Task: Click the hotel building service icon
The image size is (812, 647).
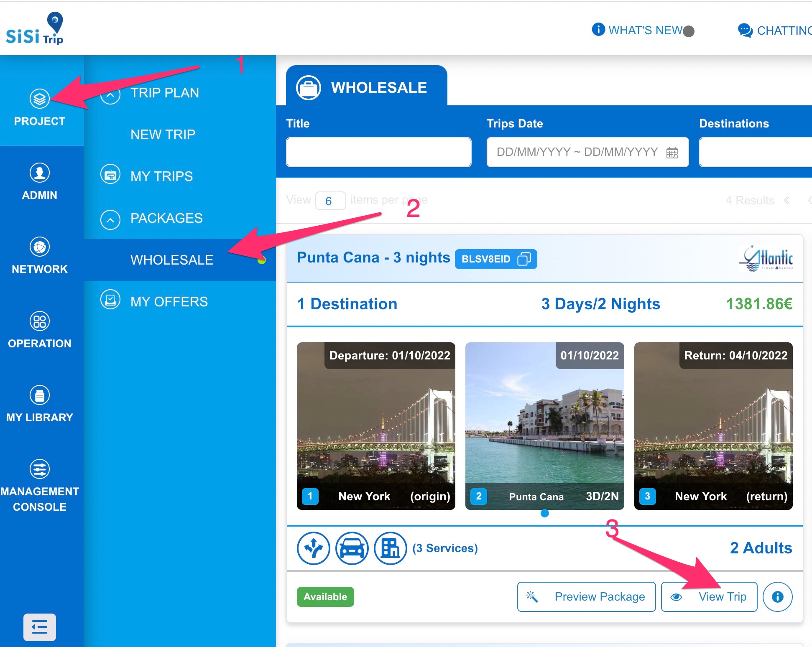Action: [x=391, y=548]
